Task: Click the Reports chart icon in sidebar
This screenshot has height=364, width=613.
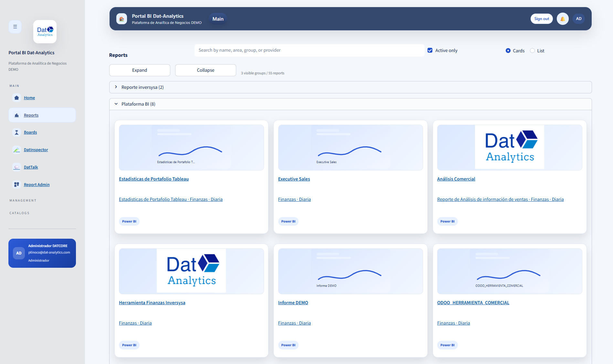Action: (17, 115)
